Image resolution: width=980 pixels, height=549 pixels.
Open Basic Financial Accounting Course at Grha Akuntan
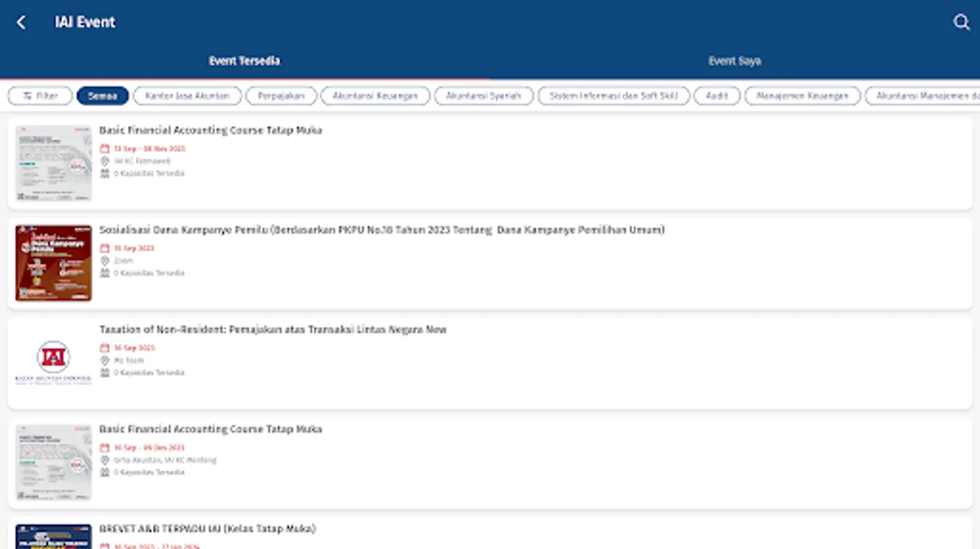[x=211, y=429]
